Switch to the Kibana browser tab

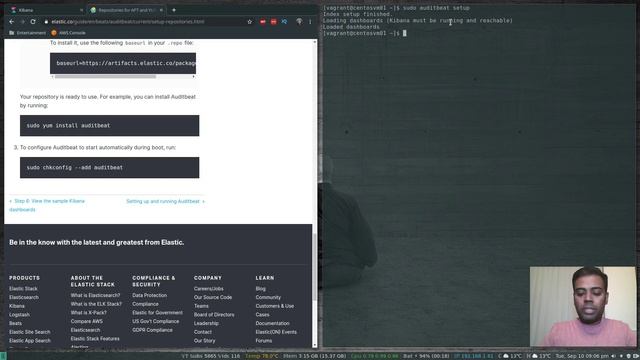pos(44,10)
